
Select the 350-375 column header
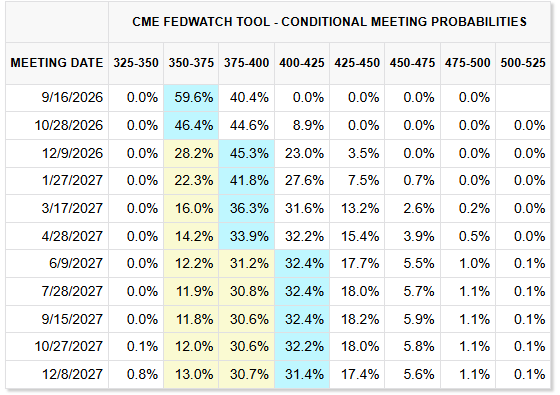[191, 63]
